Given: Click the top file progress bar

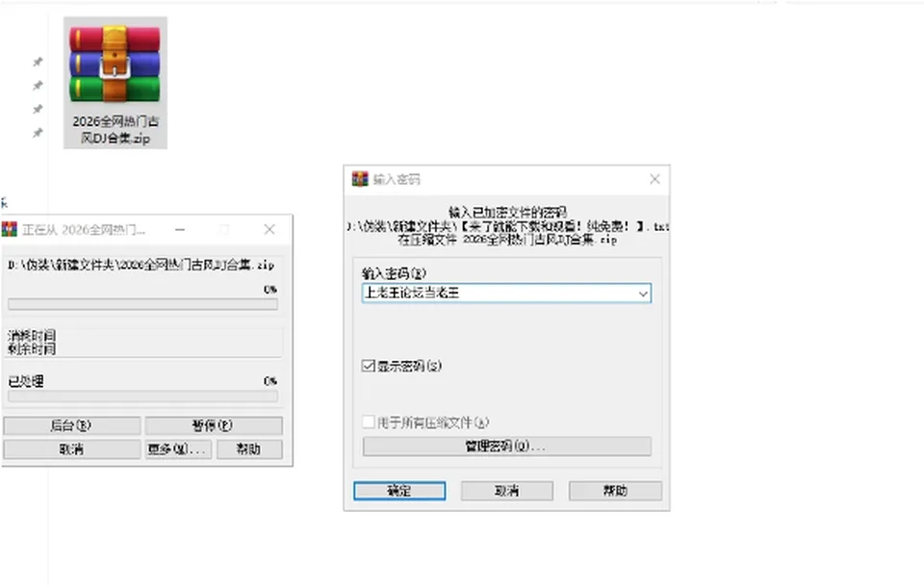Looking at the screenshot, I should tap(142, 304).
